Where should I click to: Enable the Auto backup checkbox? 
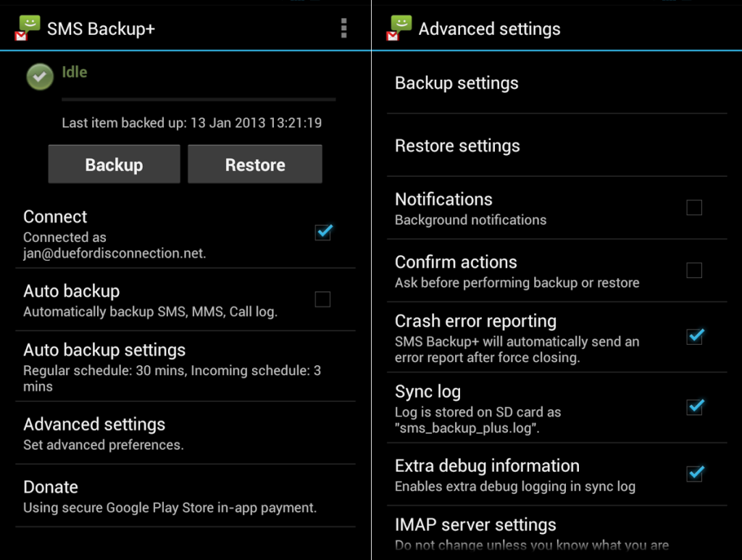tap(322, 299)
